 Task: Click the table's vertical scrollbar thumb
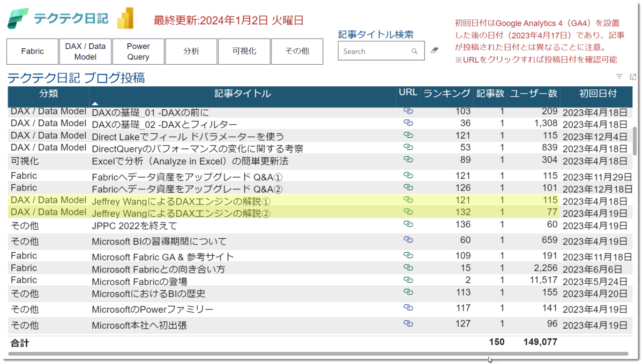pyautogui.click(x=635, y=142)
